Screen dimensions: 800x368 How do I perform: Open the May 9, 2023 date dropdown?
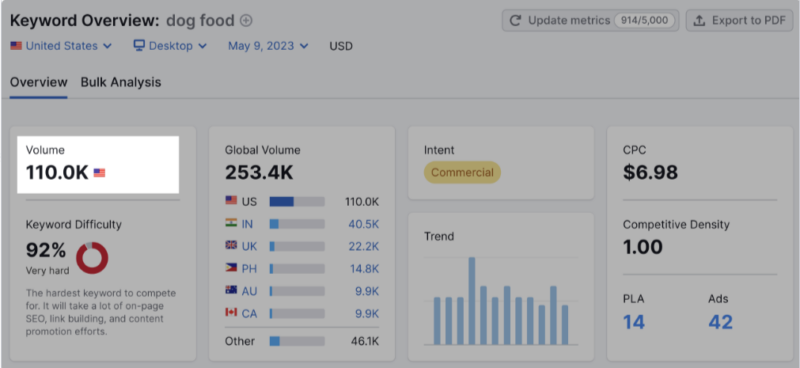(x=268, y=46)
